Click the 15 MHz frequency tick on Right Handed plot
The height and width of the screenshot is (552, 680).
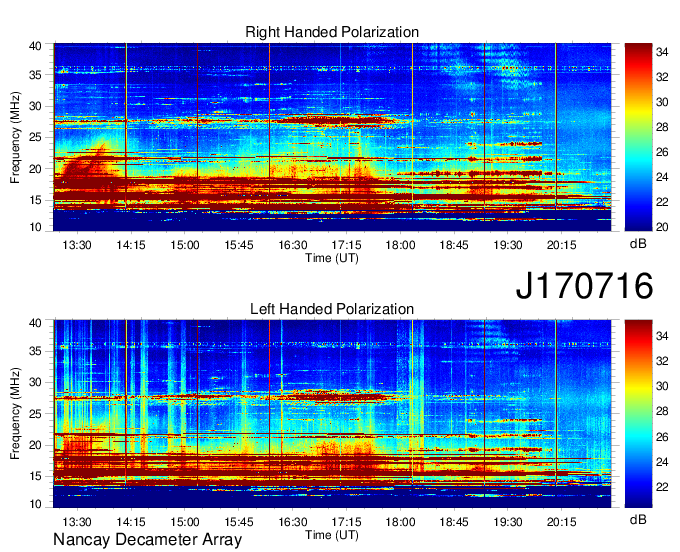(36, 200)
